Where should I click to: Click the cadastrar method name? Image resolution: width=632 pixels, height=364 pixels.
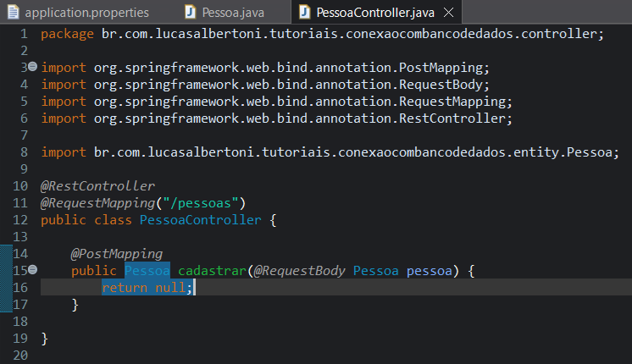[x=212, y=270]
